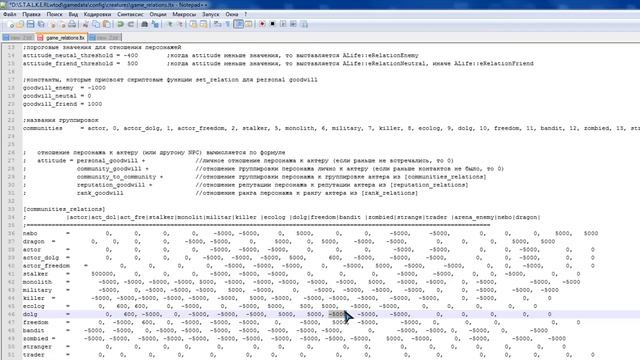
Task: Open the Файл menu
Action: click(x=9, y=14)
